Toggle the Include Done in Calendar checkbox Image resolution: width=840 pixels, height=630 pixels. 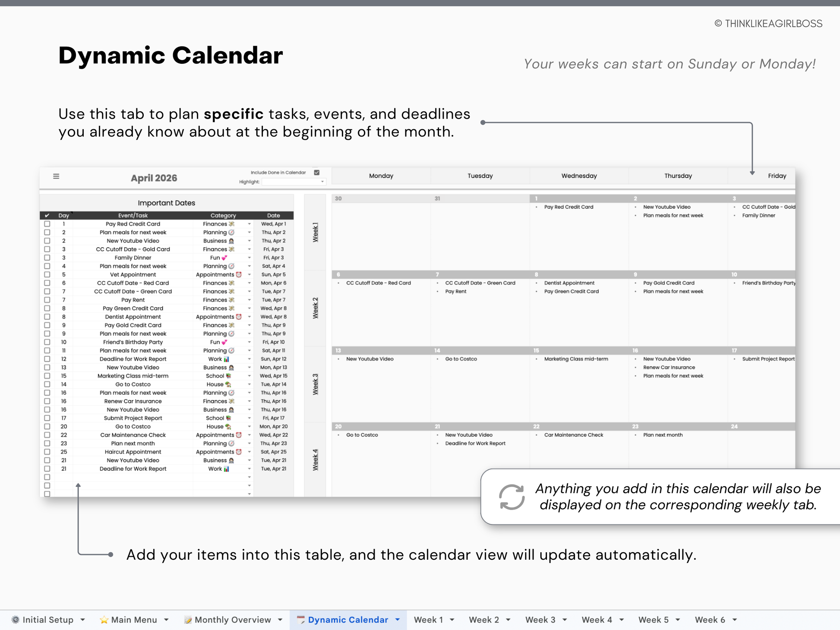pos(317,173)
